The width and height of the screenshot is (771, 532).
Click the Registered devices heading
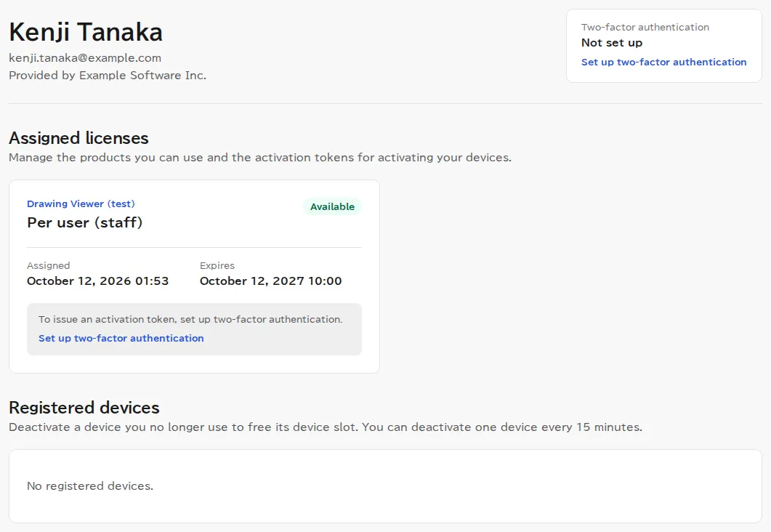tap(84, 408)
